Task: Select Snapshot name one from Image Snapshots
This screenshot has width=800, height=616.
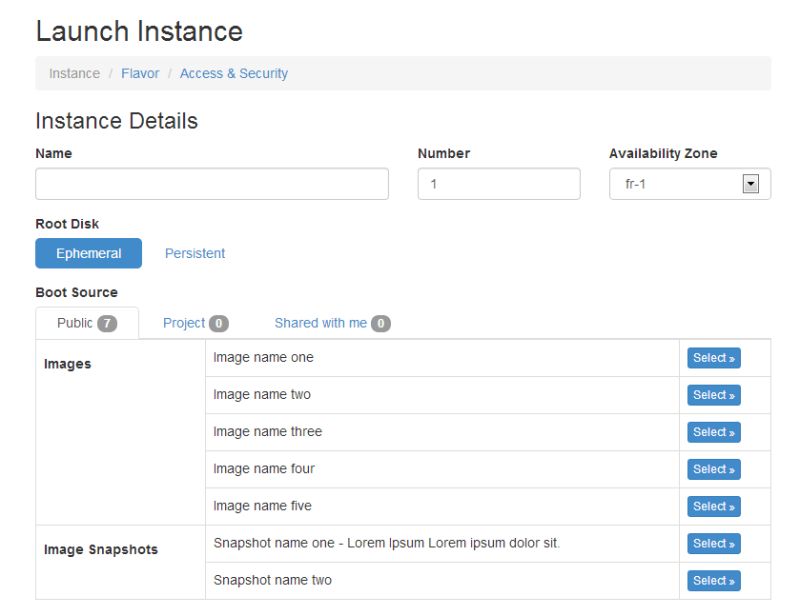Action: pos(713,543)
